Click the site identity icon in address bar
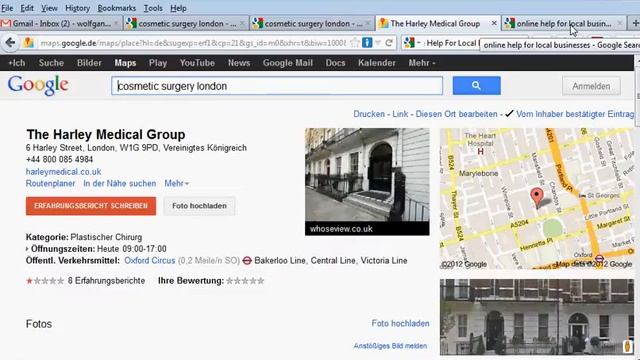 (28, 42)
